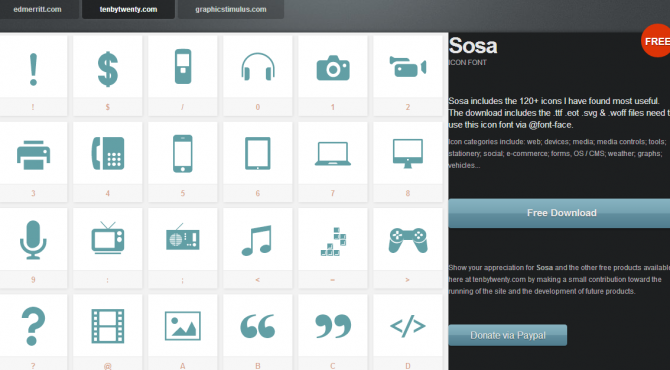
Task: Click the microphone icon
Action: (33, 240)
